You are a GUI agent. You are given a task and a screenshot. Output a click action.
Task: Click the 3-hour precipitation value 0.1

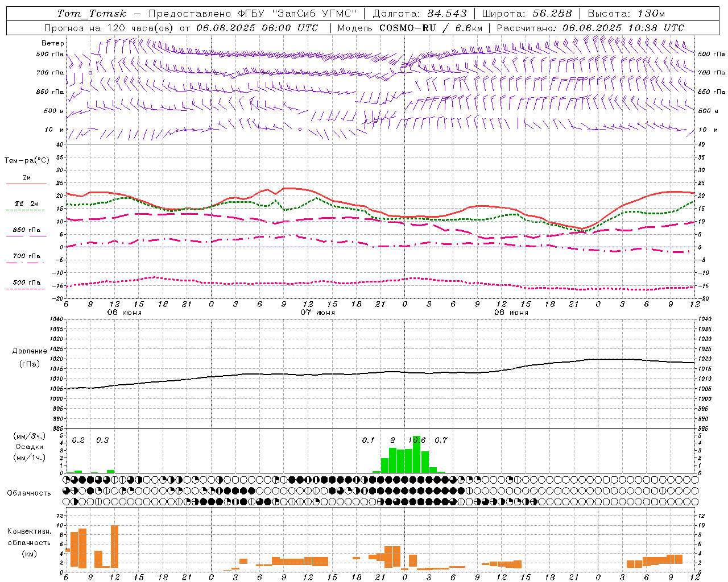[369, 440]
